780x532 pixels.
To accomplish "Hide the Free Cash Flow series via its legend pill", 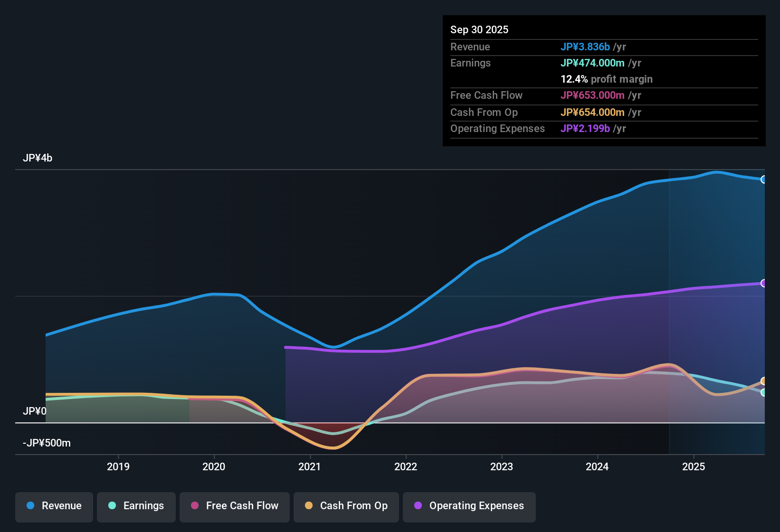I will click(234, 506).
